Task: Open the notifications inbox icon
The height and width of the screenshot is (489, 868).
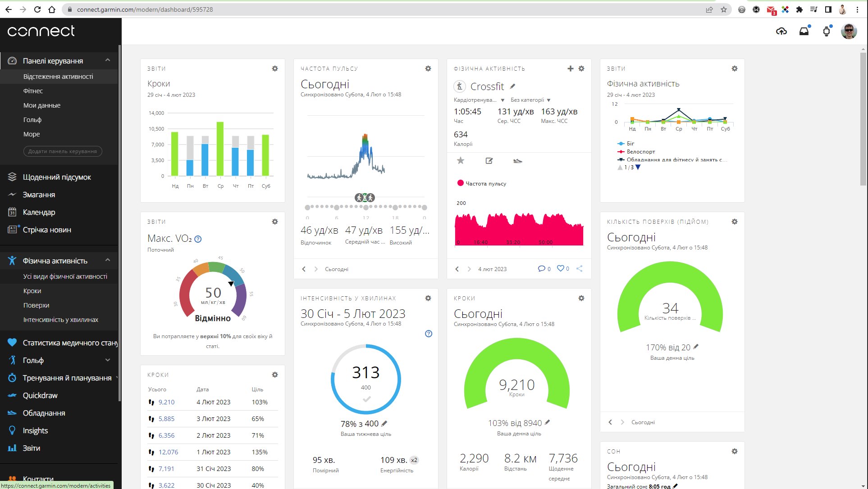Action: [804, 31]
